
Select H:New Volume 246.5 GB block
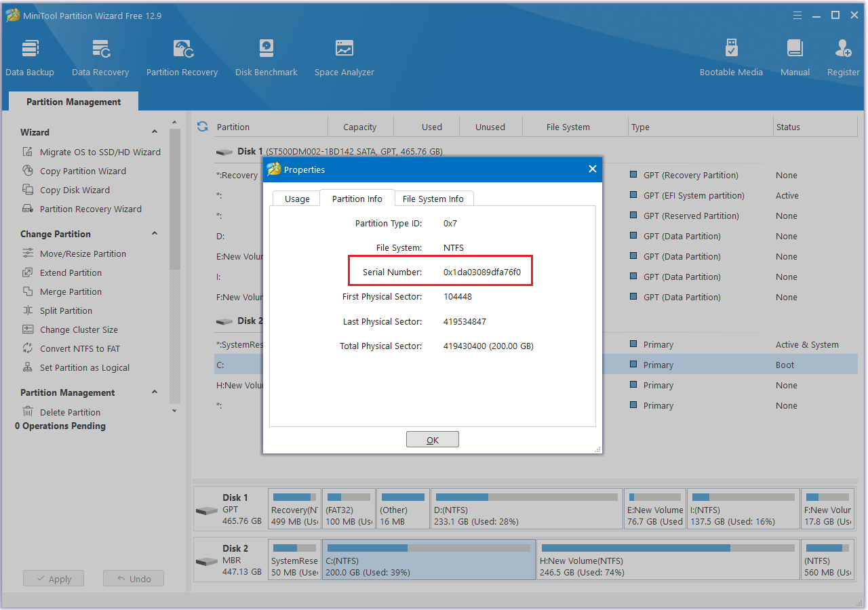(x=668, y=559)
